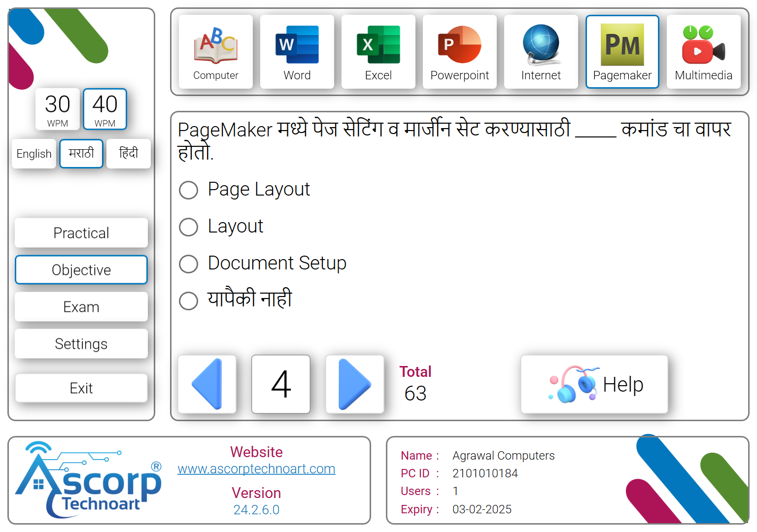Switch language to मराठी
The image size is (757, 532).
(x=81, y=154)
